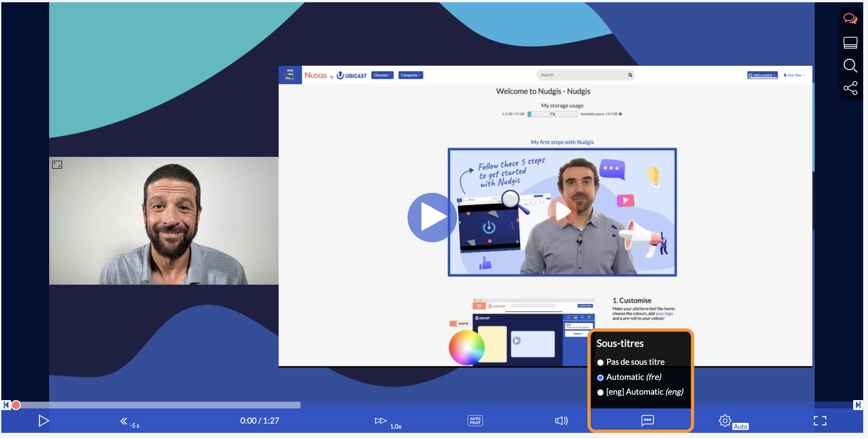Rewind the video by 5 seconds
Image resolution: width=868 pixels, height=438 pixels.
130,422
